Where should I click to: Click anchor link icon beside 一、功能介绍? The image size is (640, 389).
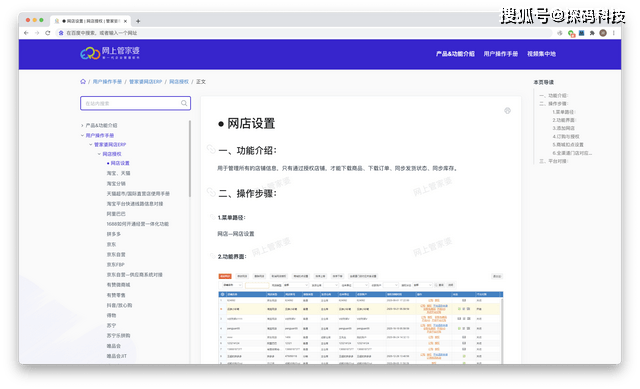point(211,149)
